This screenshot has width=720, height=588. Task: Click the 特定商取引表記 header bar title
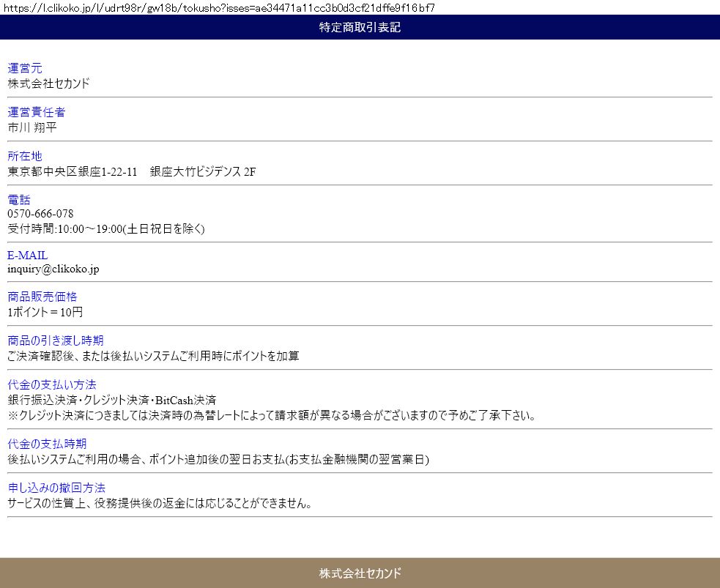pyautogui.click(x=360, y=28)
